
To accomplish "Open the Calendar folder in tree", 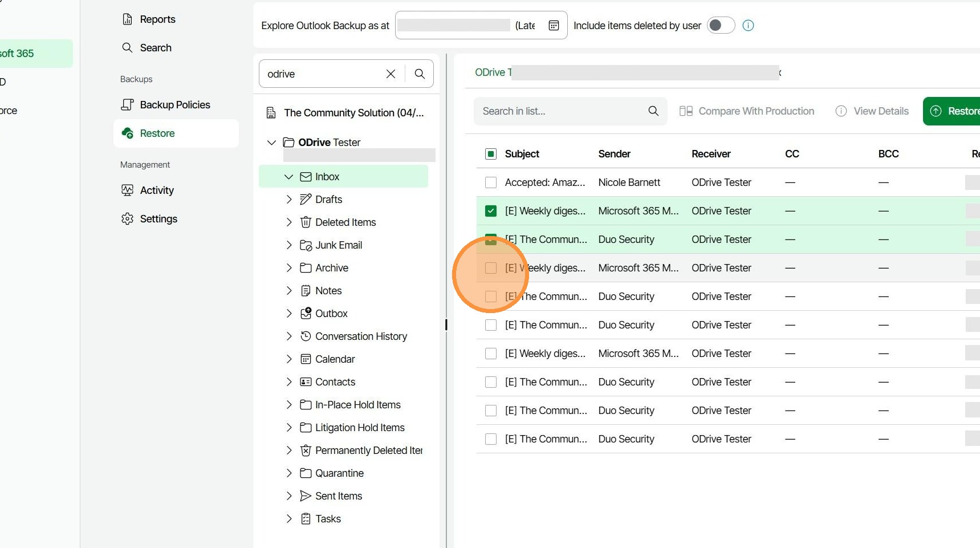I will pyautogui.click(x=335, y=359).
